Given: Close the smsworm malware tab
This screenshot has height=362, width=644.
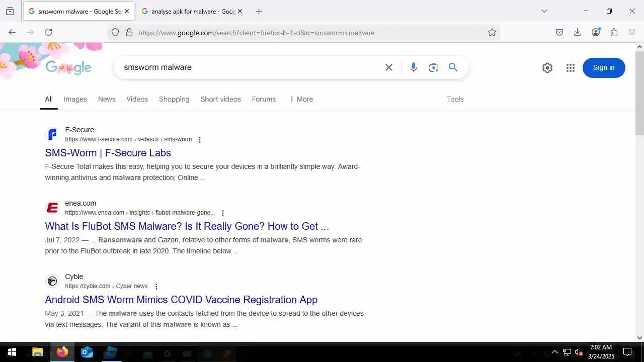Looking at the screenshot, I should pyautogui.click(x=127, y=11).
